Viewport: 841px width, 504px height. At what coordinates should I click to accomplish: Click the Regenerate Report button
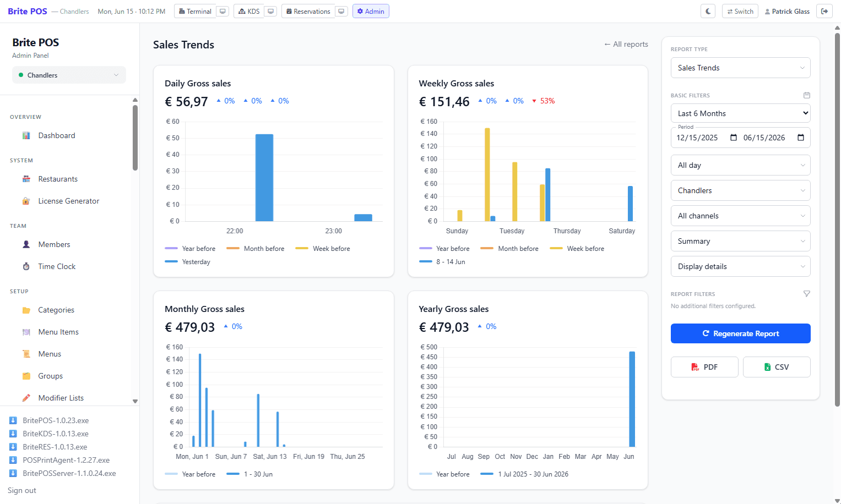(x=741, y=333)
